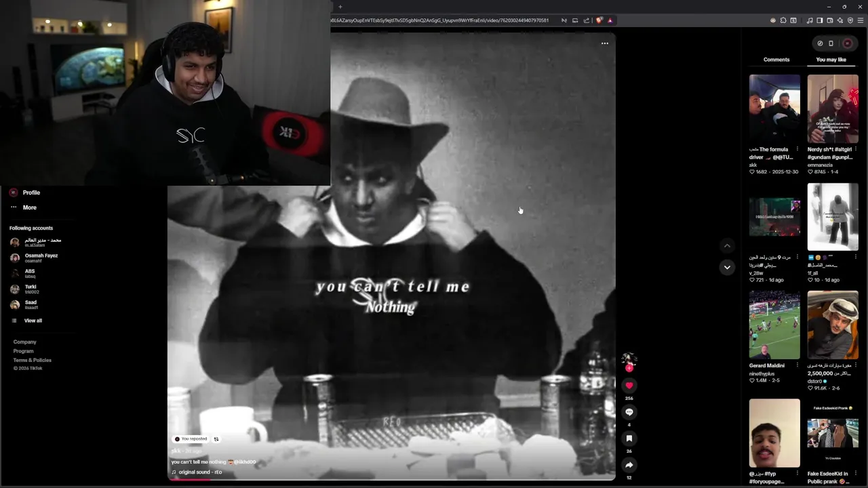
Task: Toggle the browser sidebar panel icon
Action: coord(820,20)
